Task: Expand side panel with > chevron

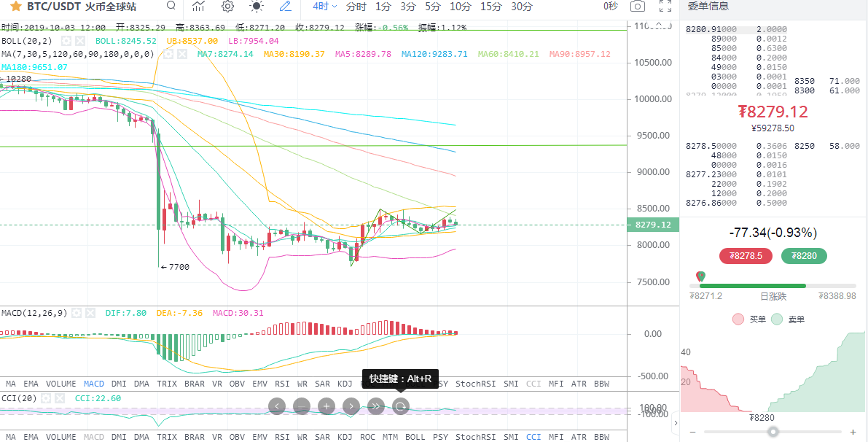Action: coord(675,424)
